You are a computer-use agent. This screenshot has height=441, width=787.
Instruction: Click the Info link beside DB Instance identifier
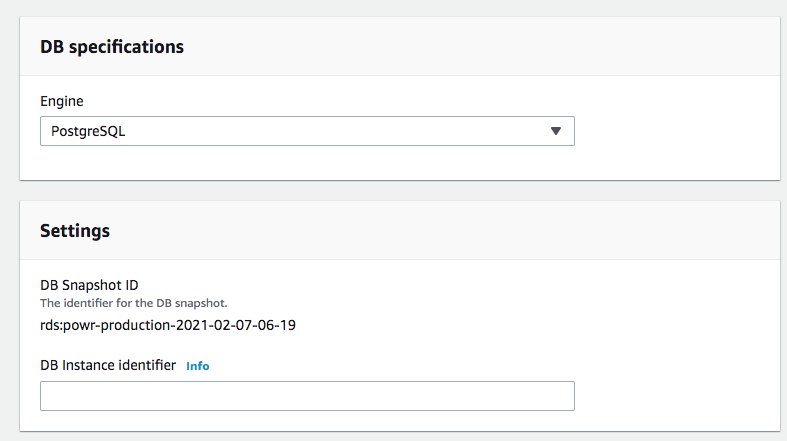198,366
